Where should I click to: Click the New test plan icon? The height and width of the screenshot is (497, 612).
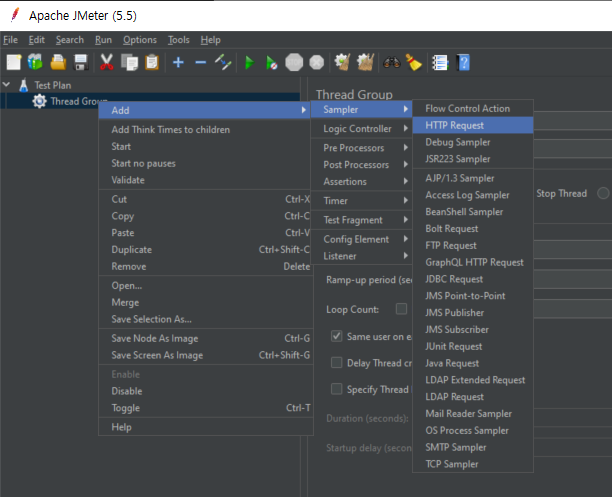pos(14,62)
